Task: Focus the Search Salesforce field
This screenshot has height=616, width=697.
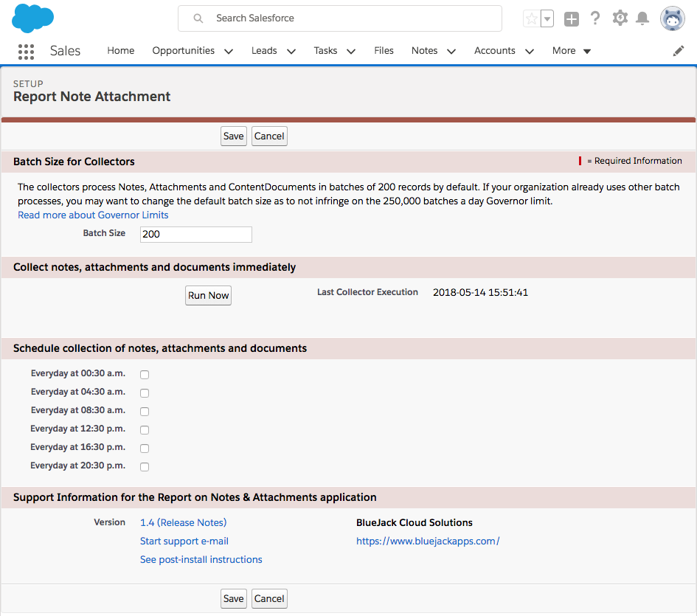Action: pyautogui.click(x=339, y=18)
